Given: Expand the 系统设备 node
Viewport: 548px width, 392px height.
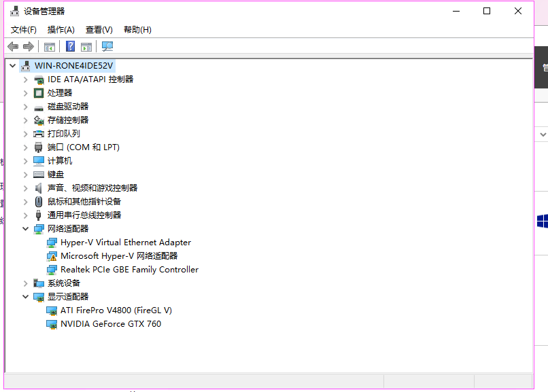Looking at the screenshot, I should [x=26, y=283].
